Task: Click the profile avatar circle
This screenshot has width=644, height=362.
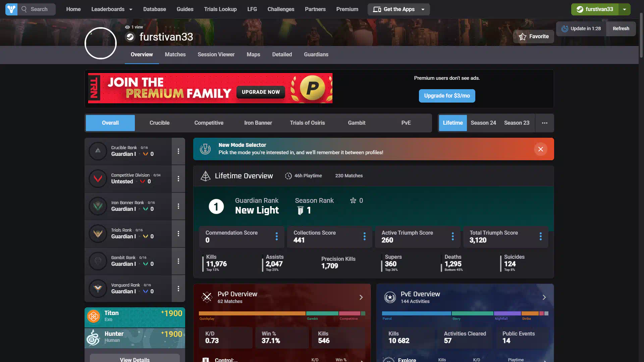Action: click(x=101, y=43)
